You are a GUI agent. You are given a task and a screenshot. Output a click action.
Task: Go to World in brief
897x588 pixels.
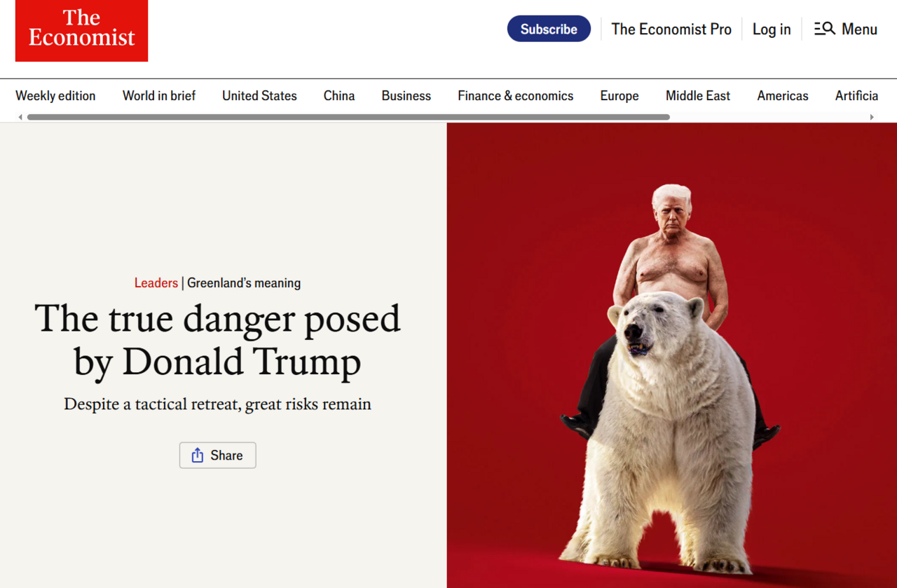click(159, 96)
